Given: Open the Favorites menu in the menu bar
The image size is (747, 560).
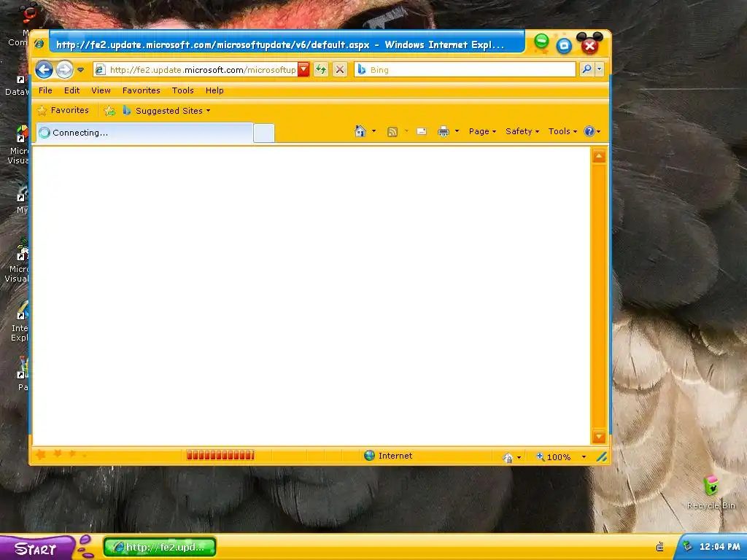Looking at the screenshot, I should [x=141, y=90].
